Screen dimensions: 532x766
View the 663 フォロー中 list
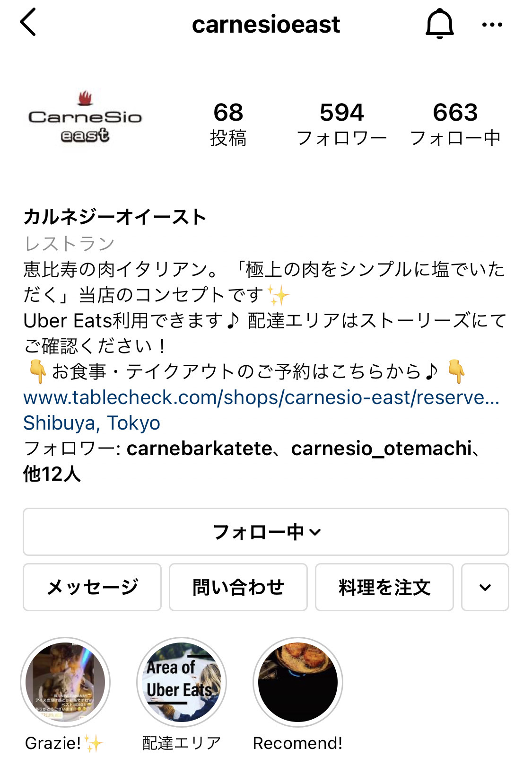tap(455, 124)
